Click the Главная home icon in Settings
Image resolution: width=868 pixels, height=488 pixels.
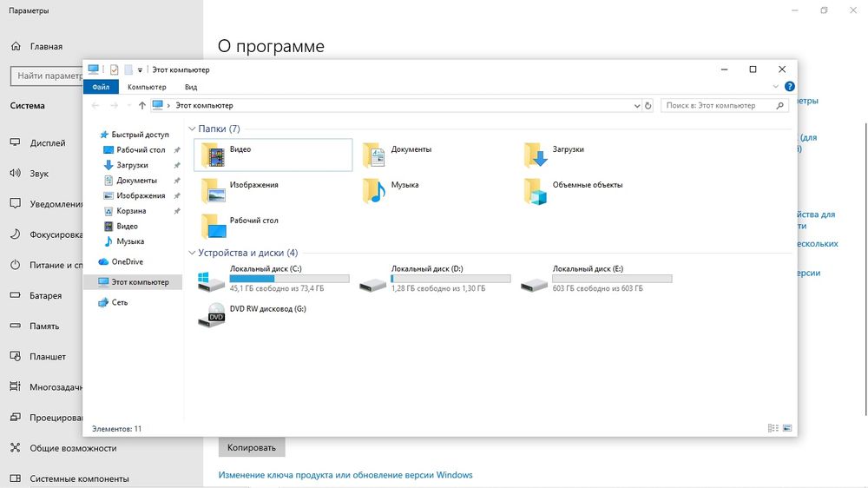16,47
